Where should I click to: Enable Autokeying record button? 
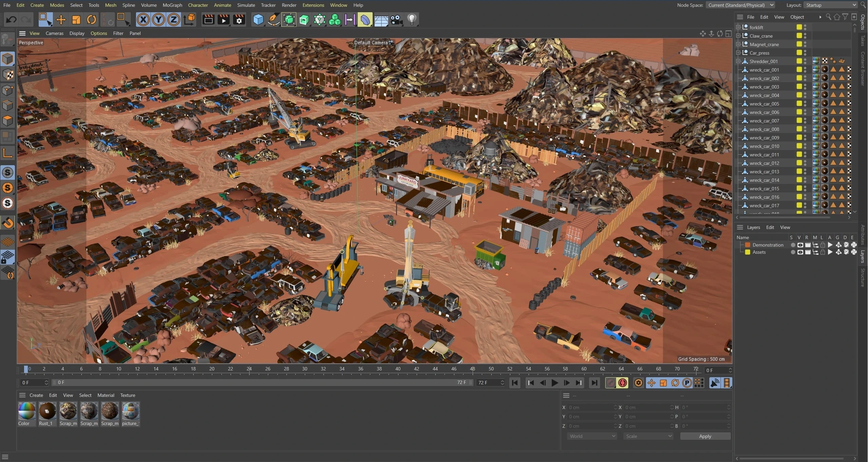(623, 383)
